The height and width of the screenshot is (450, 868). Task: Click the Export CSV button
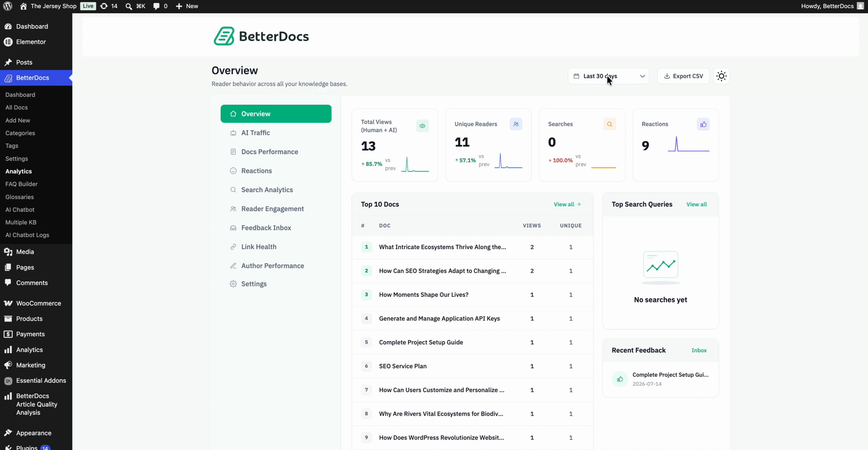(x=683, y=76)
